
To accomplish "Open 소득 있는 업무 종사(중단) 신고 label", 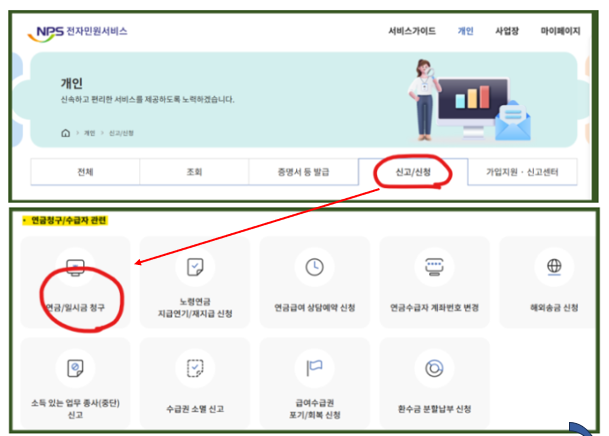I will point(75,409).
